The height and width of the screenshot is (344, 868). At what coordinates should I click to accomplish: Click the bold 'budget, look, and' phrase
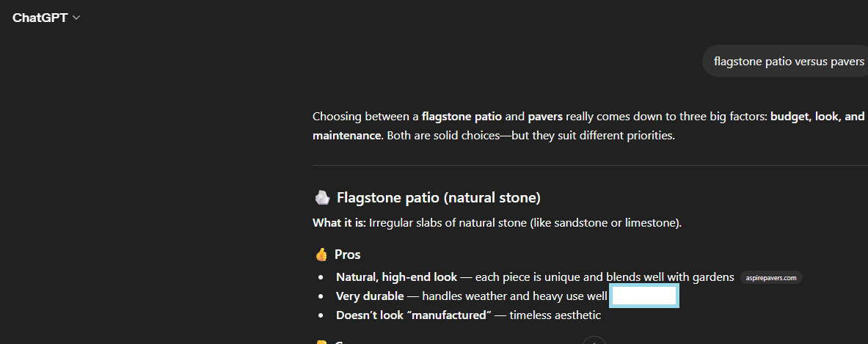coord(817,117)
